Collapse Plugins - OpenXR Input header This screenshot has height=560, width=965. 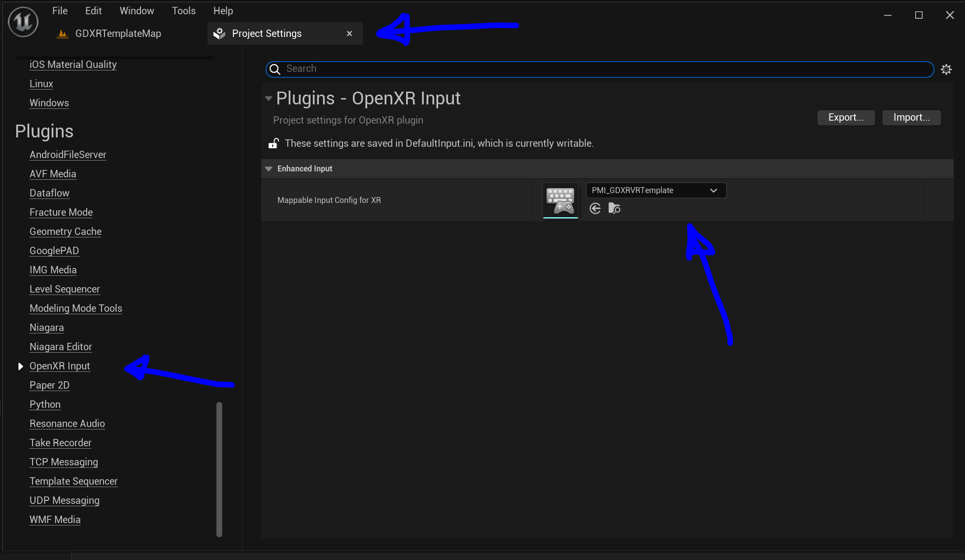coord(269,99)
